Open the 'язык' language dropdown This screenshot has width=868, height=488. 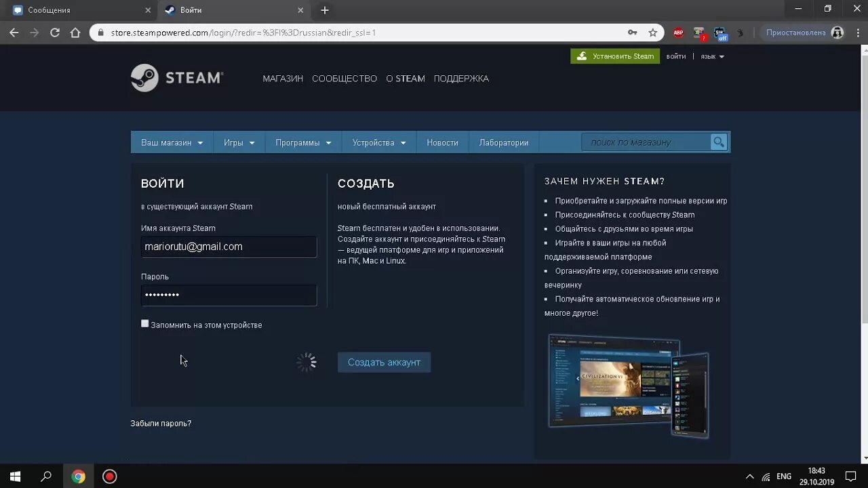tap(713, 56)
